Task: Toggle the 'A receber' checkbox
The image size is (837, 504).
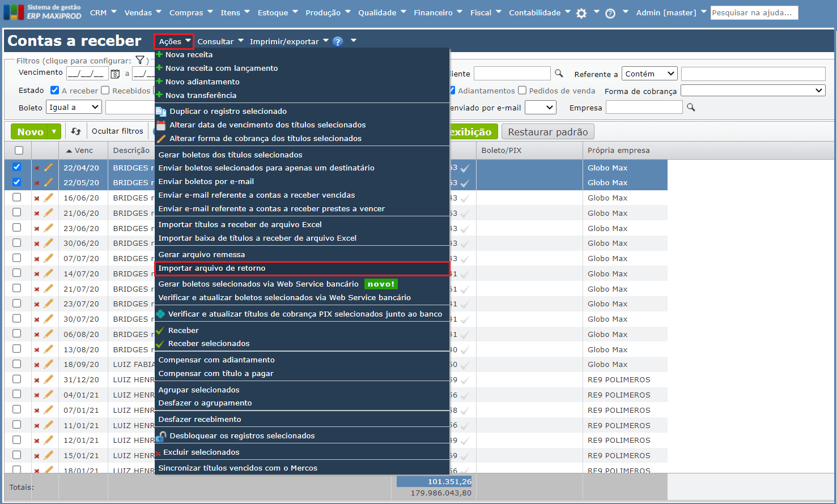Action: pos(55,91)
